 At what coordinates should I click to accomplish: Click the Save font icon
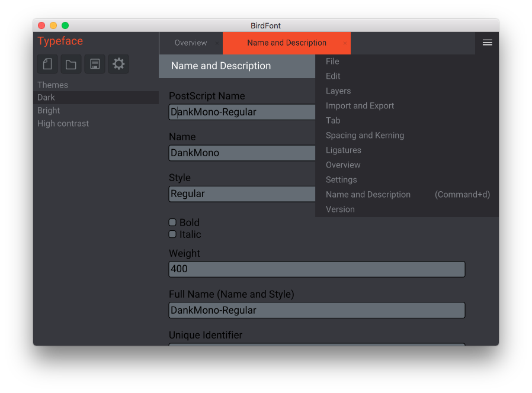click(x=95, y=64)
